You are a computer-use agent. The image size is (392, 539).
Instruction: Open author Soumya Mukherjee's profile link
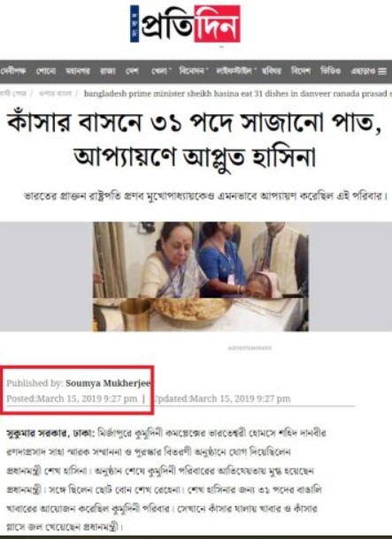click(108, 383)
